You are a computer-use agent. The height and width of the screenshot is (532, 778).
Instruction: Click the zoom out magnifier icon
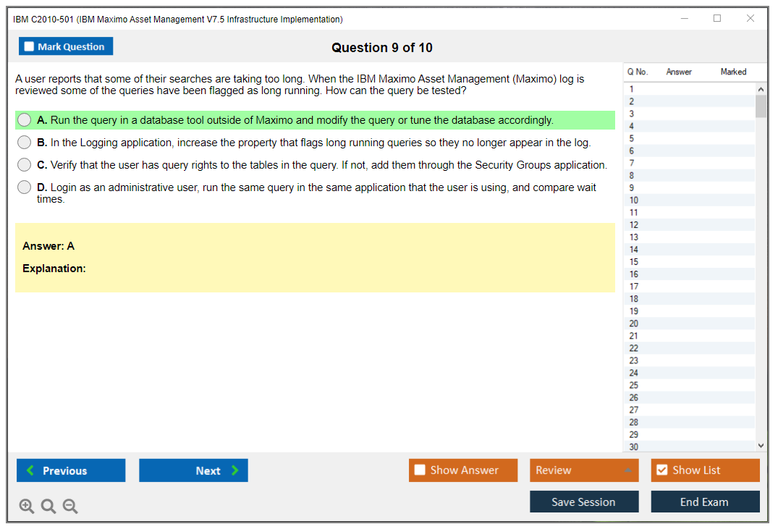coord(70,506)
